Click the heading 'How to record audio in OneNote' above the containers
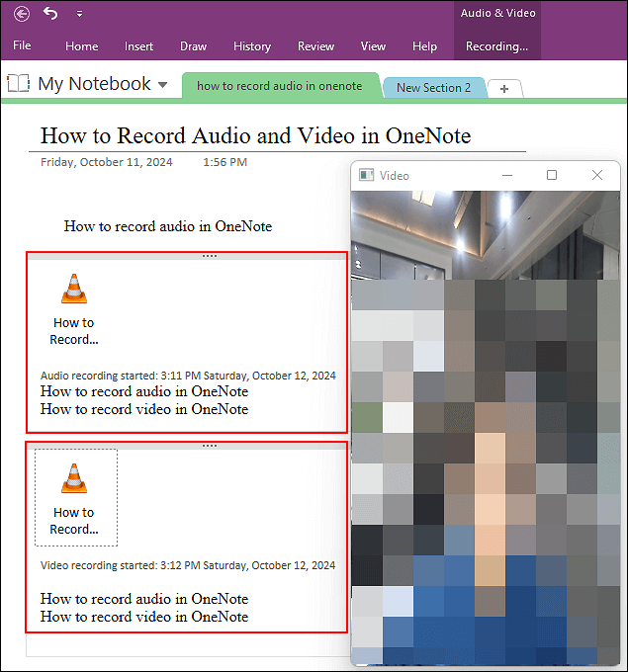This screenshot has height=672, width=628. click(x=168, y=226)
